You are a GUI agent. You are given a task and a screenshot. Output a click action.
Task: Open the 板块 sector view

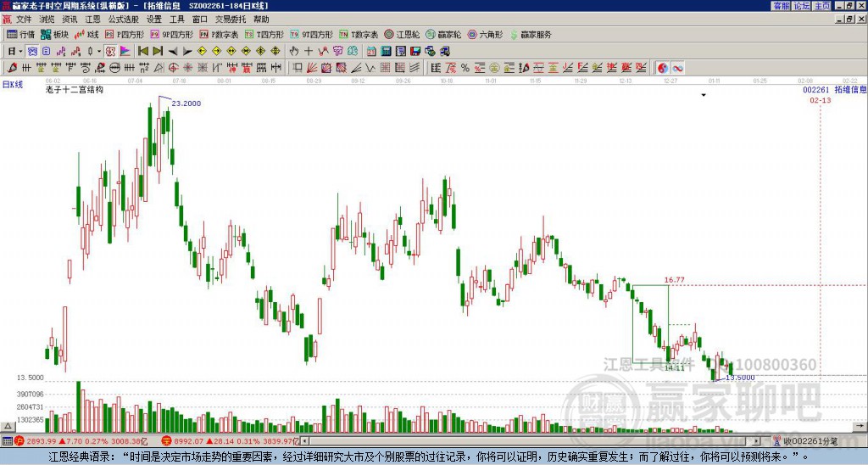coord(54,34)
